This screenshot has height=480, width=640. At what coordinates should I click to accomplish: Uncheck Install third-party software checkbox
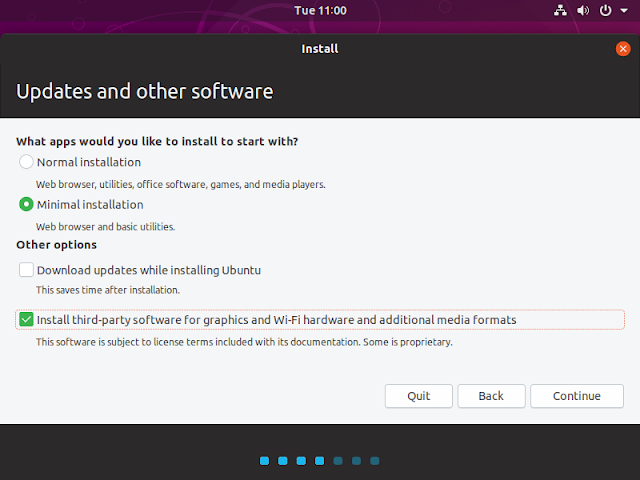26,319
